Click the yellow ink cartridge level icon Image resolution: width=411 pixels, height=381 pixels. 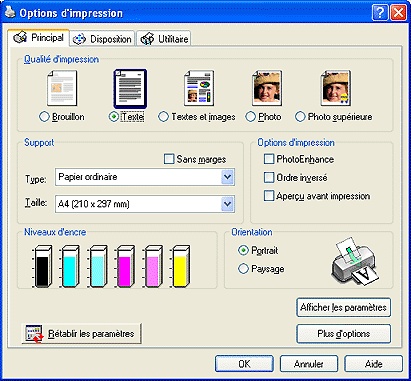pyautogui.click(x=180, y=266)
